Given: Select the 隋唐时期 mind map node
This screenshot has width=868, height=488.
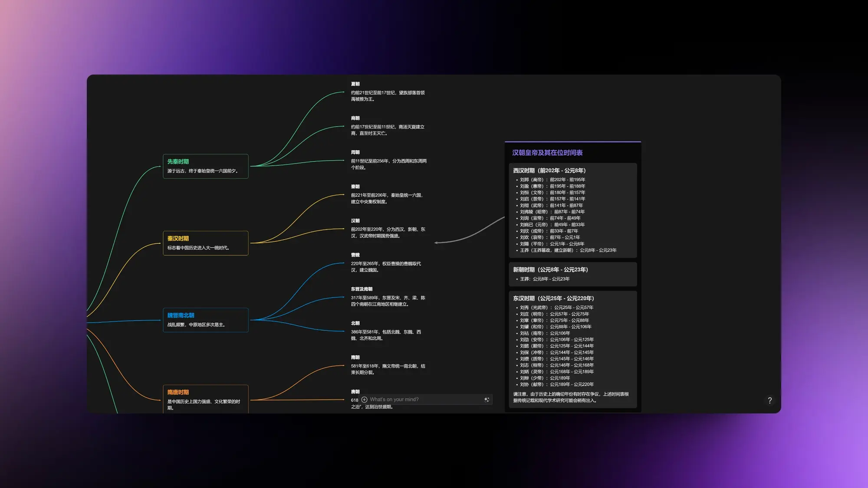Looking at the screenshot, I should [205, 398].
